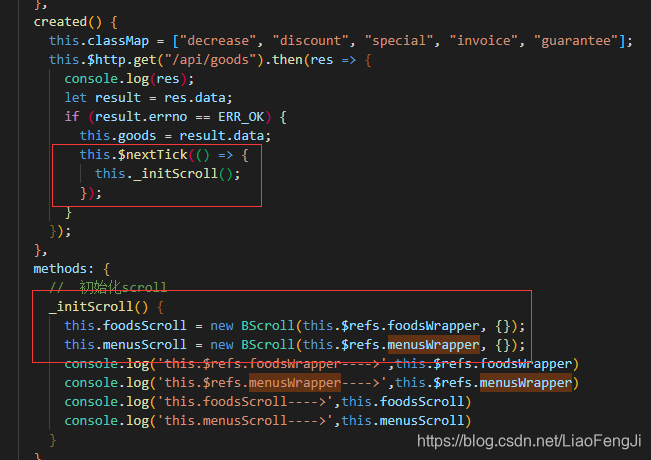Click "result.data" on the goods line

point(222,136)
